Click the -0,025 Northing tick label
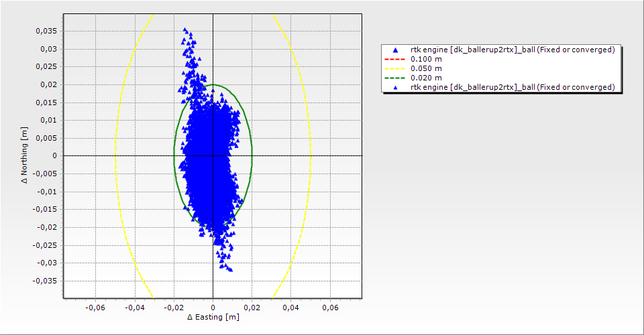The width and height of the screenshot is (644, 335). (45, 245)
